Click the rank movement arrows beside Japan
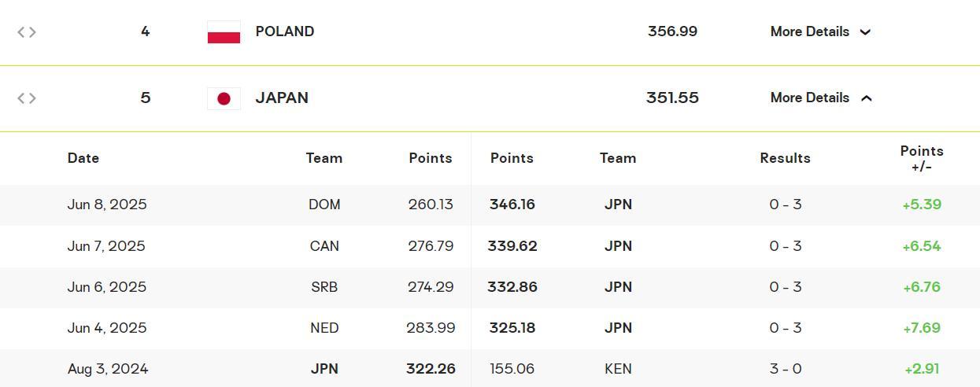This screenshot has height=387, width=980. [27, 98]
